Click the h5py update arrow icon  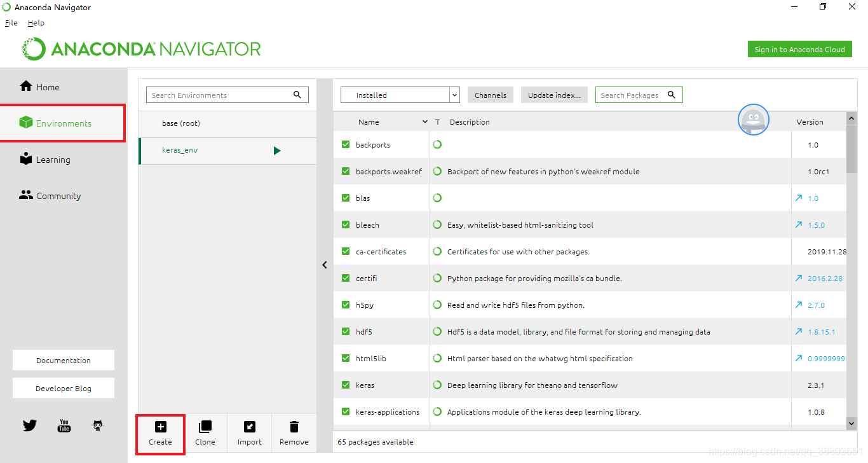799,305
